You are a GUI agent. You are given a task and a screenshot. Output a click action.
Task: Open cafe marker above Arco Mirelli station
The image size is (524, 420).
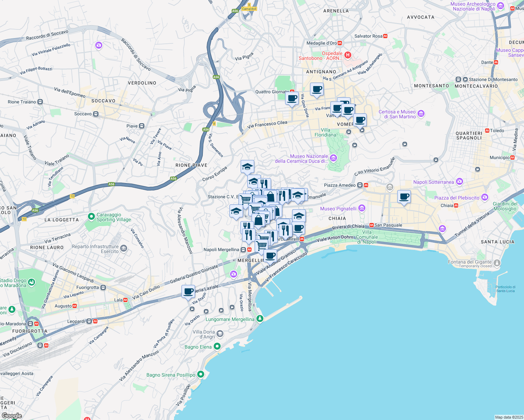[298, 228]
